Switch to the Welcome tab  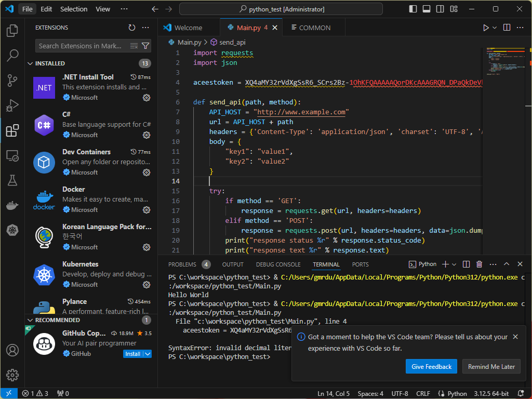tap(189, 28)
